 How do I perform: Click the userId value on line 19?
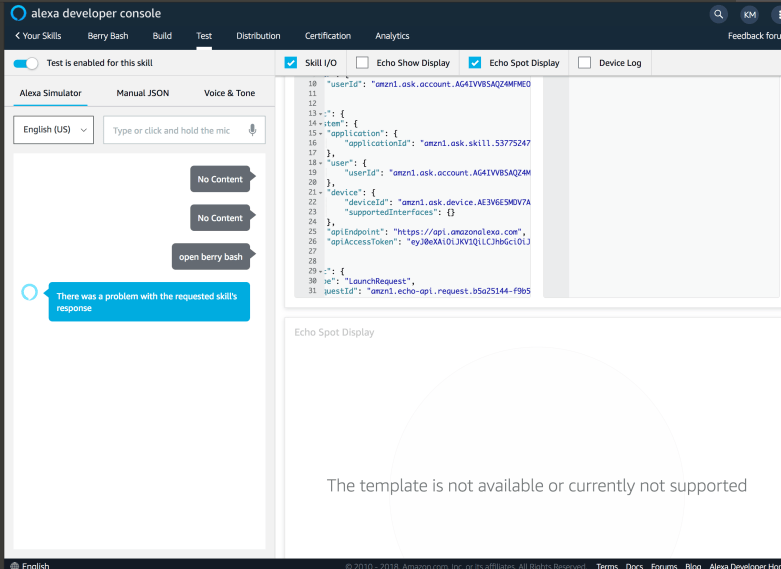point(462,173)
